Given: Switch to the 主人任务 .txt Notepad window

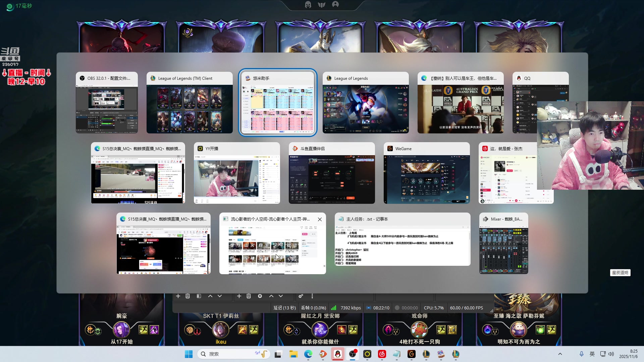Looking at the screenshot, I should [x=402, y=239].
